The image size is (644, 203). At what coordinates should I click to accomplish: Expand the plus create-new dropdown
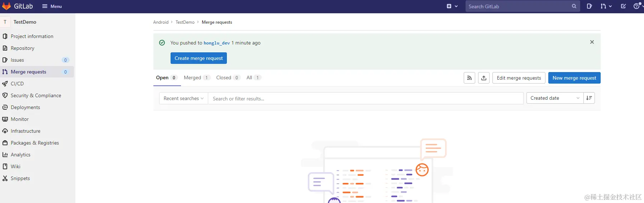click(452, 6)
